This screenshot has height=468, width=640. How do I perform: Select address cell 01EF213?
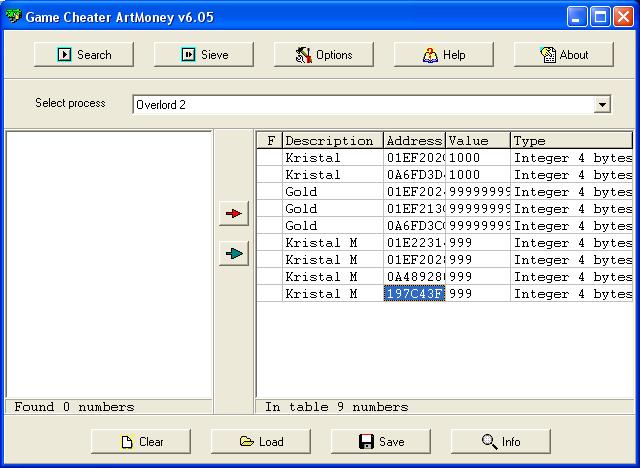pyautogui.click(x=414, y=208)
